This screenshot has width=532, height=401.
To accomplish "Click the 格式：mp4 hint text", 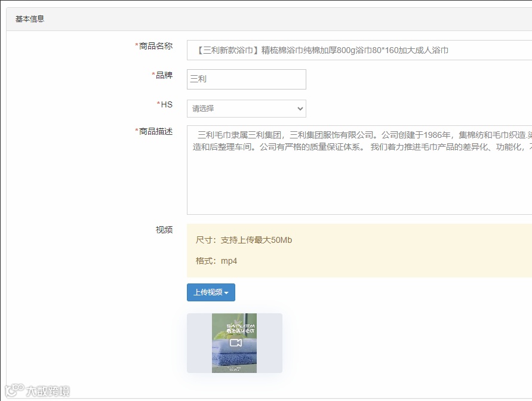I will pyautogui.click(x=216, y=261).
